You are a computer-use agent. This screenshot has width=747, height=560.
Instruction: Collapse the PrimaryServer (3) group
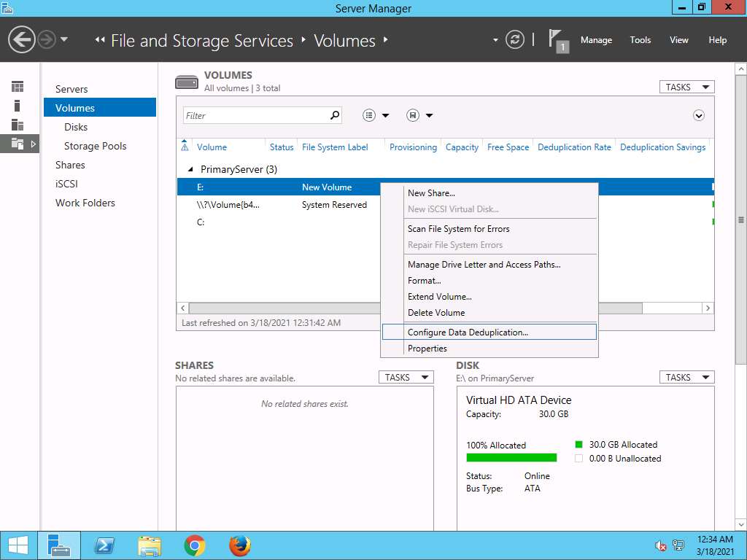[190, 169]
